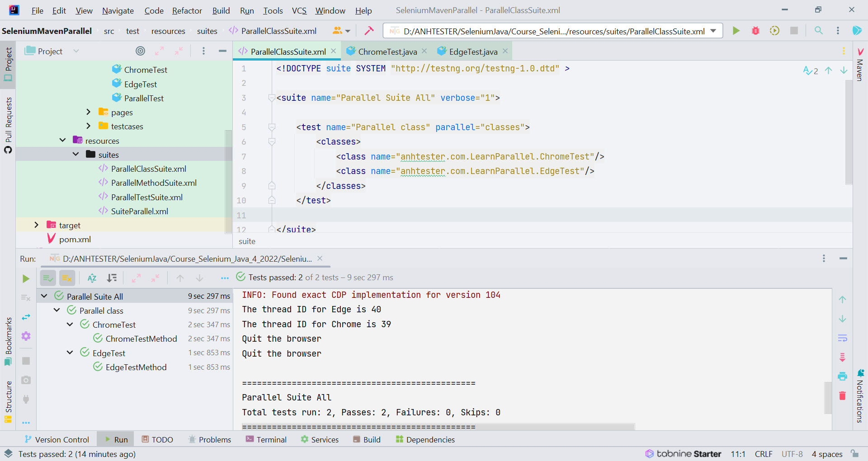The width and height of the screenshot is (868, 461).
Task: Click the editor vertical scrollbar
Action: pyautogui.click(x=849, y=132)
